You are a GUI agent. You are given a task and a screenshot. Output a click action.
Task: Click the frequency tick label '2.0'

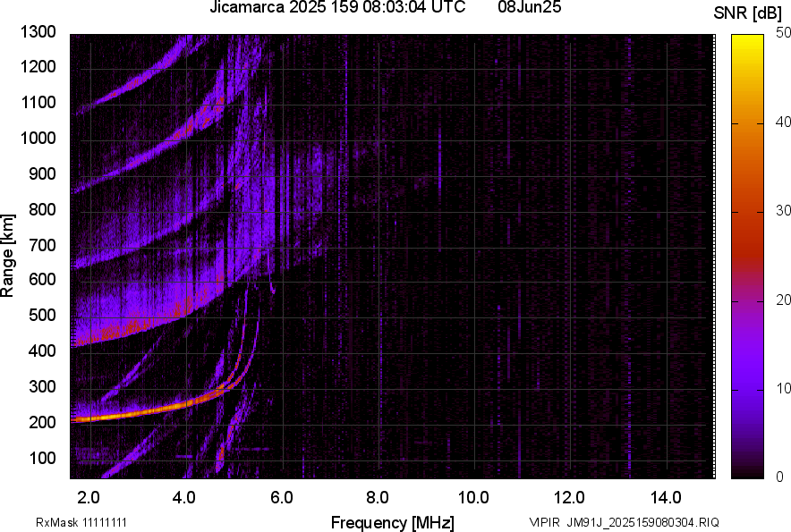[x=89, y=498]
